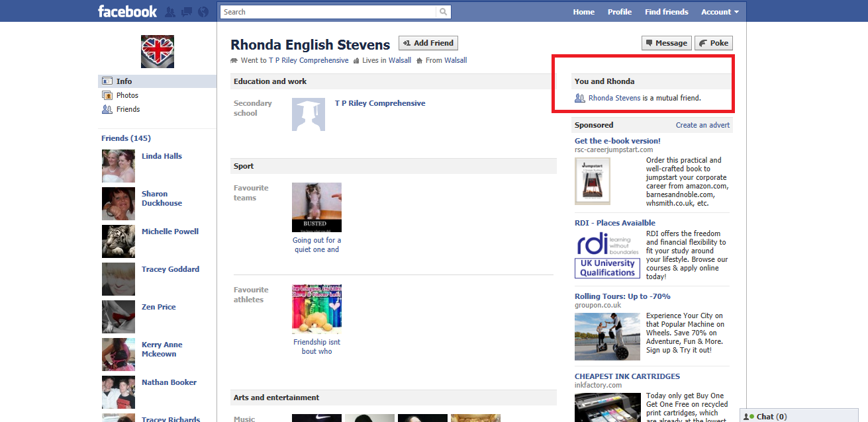Open the Union Jack heart profile picture
Image resolution: width=868 pixels, height=422 pixels.
[158, 52]
